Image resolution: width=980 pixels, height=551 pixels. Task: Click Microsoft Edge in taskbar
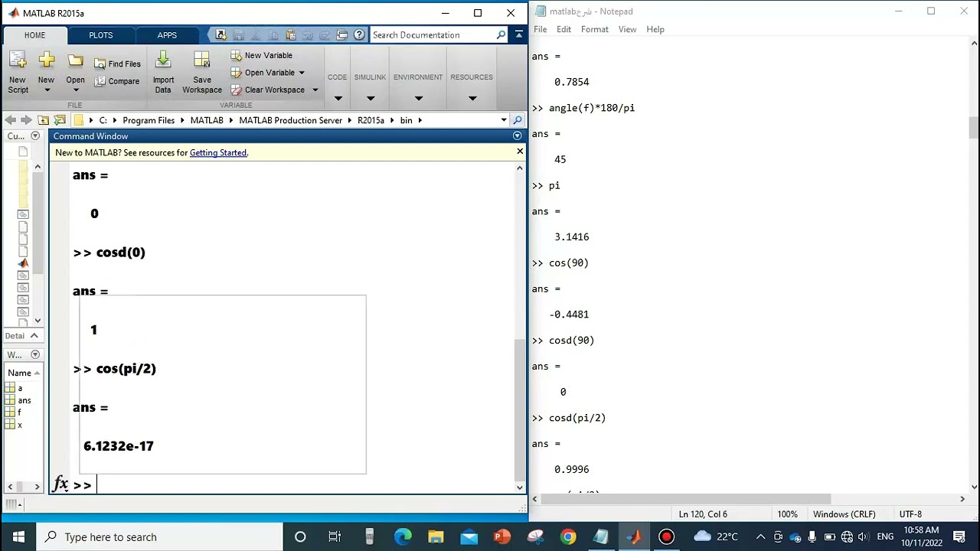(x=403, y=536)
